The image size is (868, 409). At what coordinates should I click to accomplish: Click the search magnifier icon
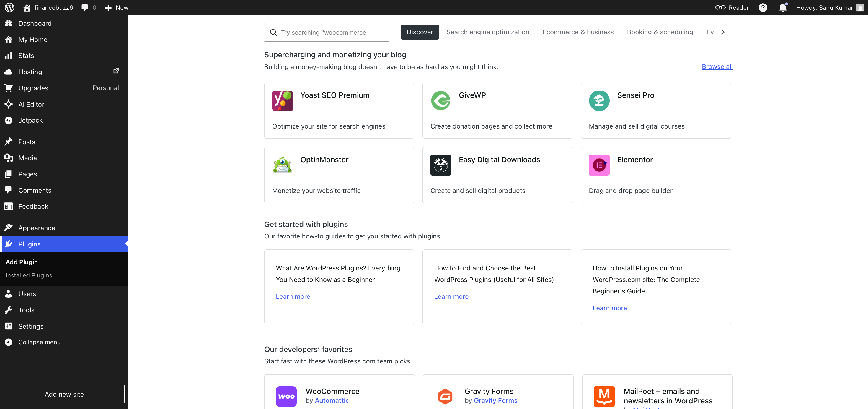pos(274,32)
